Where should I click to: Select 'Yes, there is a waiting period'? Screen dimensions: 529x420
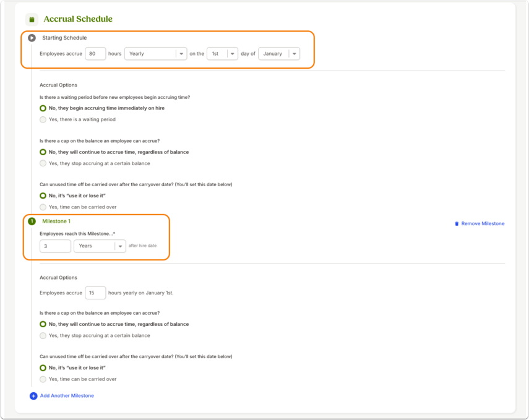pos(43,120)
